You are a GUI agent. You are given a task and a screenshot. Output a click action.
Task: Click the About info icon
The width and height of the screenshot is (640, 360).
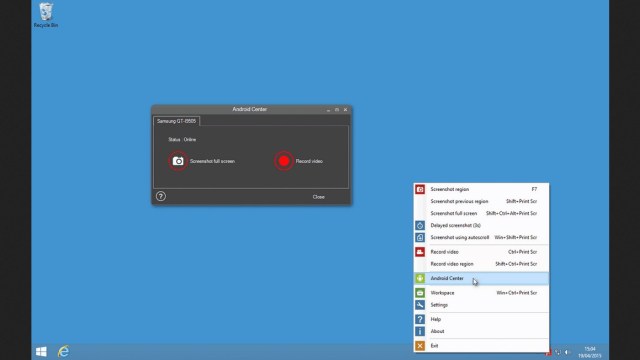(420, 331)
